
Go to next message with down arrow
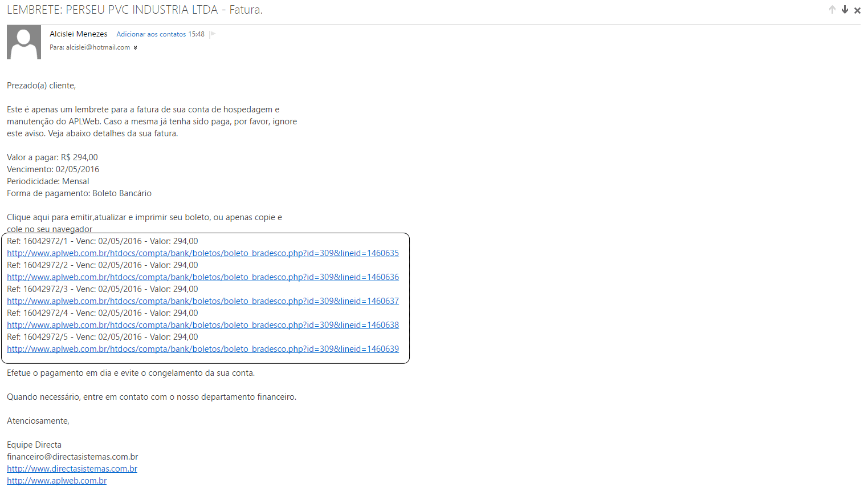[x=845, y=10]
